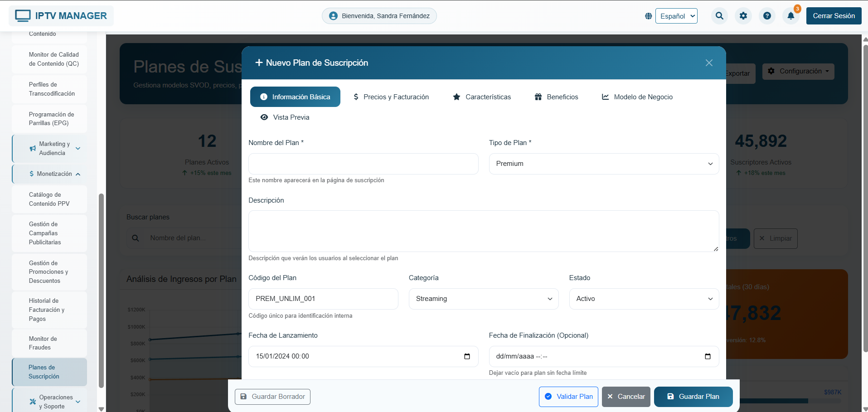The image size is (868, 412).
Task: Click the help question mark icon
Action: tap(767, 15)
